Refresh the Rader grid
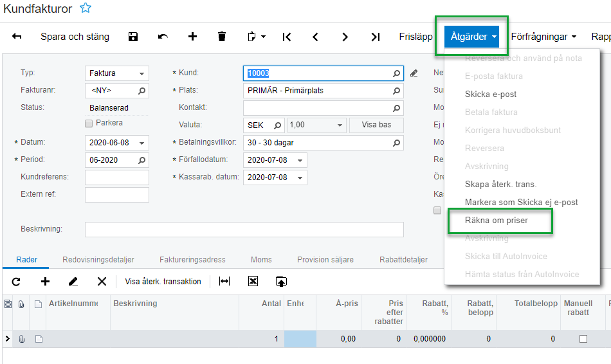The height and width of the screenshot is (364, 611). (16, 281)
